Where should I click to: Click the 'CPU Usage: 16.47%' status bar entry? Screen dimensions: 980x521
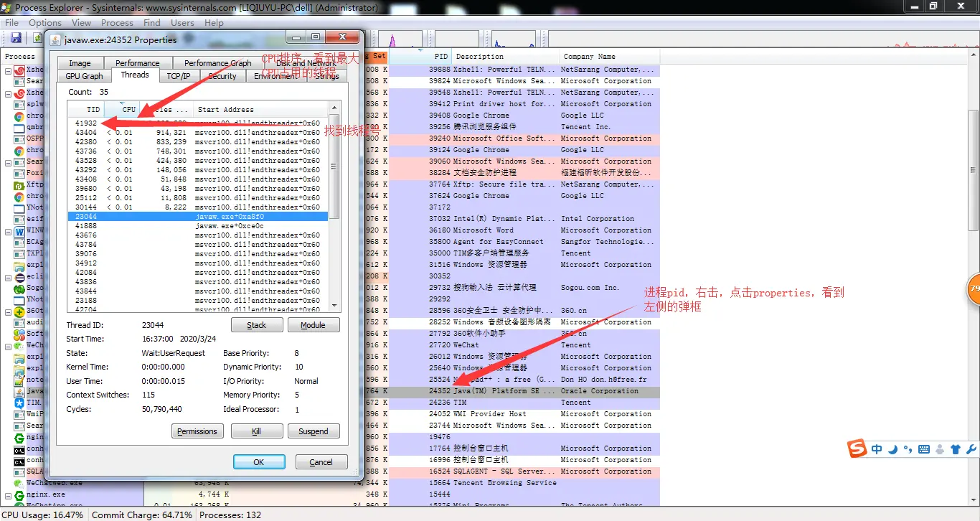[x=42, y=515]
